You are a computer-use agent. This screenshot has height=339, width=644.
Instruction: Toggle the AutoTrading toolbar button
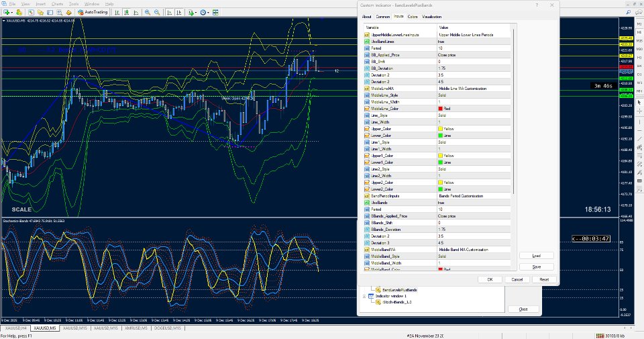coord(93,12)
